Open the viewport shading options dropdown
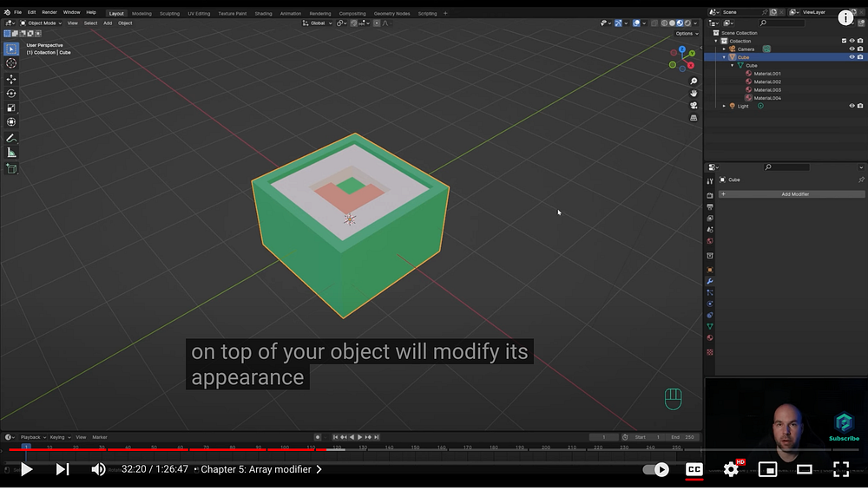Screen dimensions: 868x490 coord(696,23)
